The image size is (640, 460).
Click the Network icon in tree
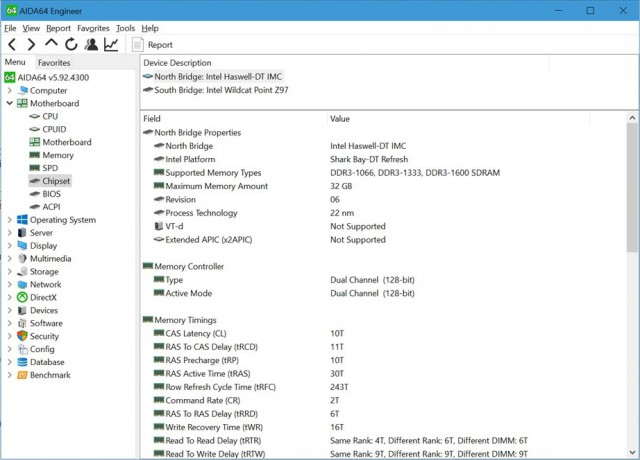(x=22, y=284)
